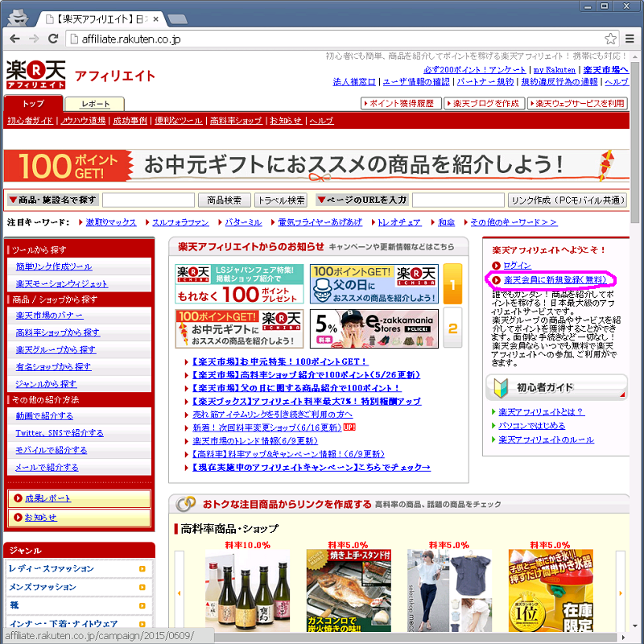Open e-zakkamania stores 5% banner

tap(374, 328)
